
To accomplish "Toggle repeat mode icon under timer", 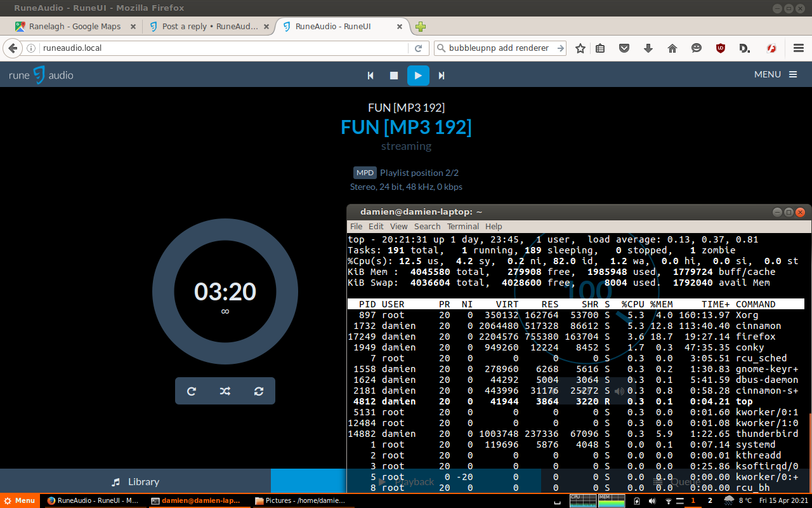I will click(192, 391).
